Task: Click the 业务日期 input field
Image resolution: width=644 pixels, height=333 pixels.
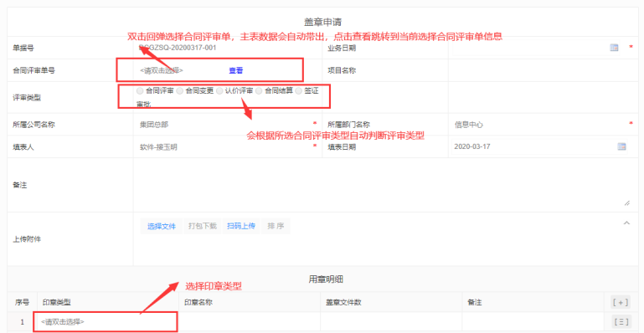Action: coord(536,48)
